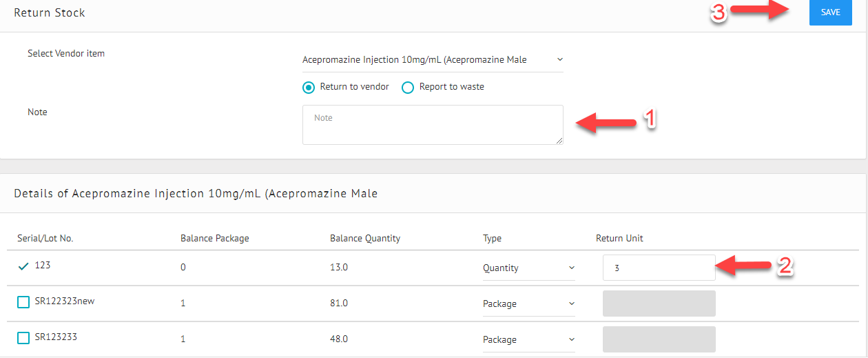Open the Select Vendor item dropdown
Viewport: 868px width, 358px height.
[433, 60]
